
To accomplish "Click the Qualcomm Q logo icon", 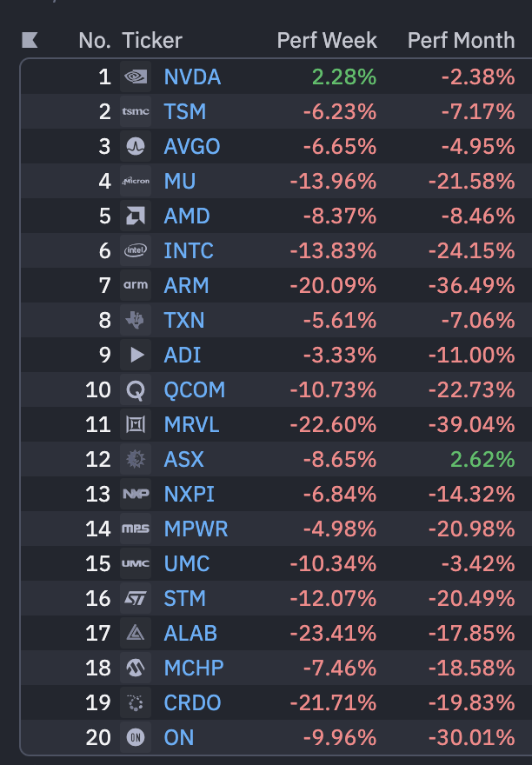I will (x=136, y=389).
